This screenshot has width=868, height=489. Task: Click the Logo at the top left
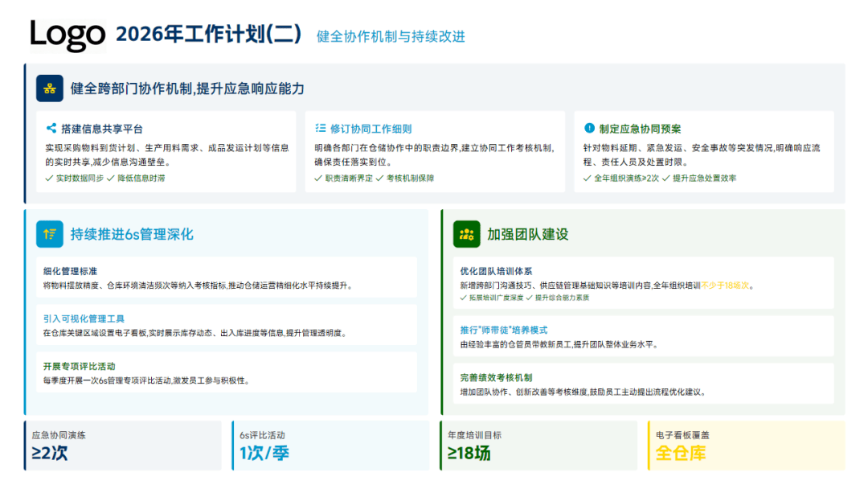click(68, 35)
